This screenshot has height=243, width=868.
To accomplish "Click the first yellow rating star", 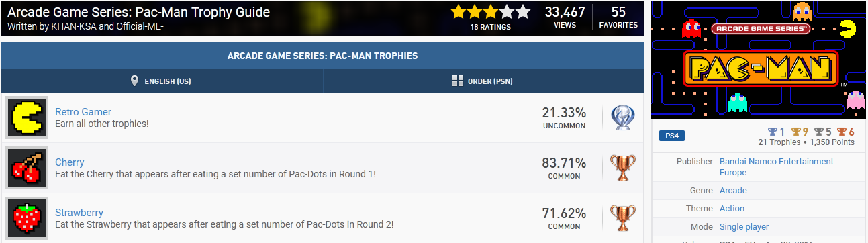I will pyautogui.click(x=459, y=11).
